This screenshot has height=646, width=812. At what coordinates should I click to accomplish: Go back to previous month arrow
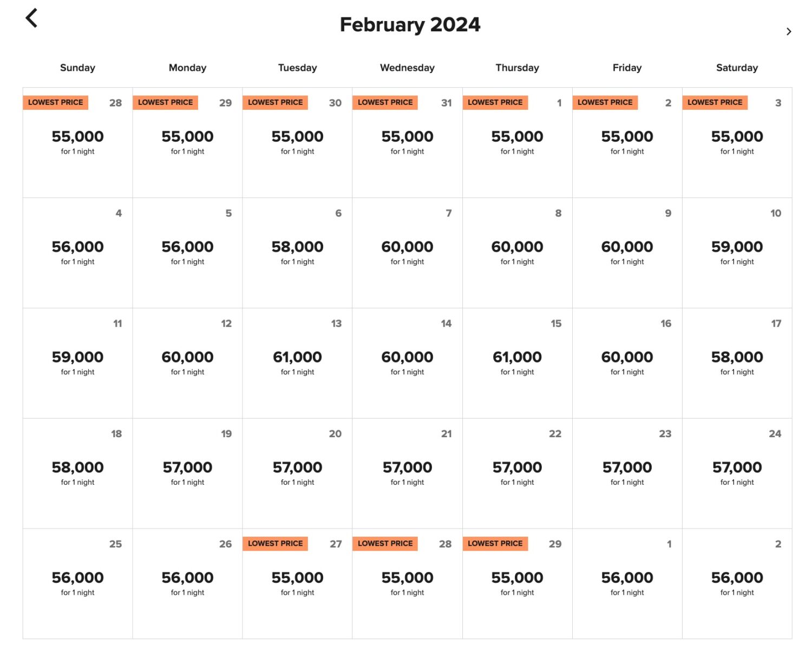pos(32,18)
